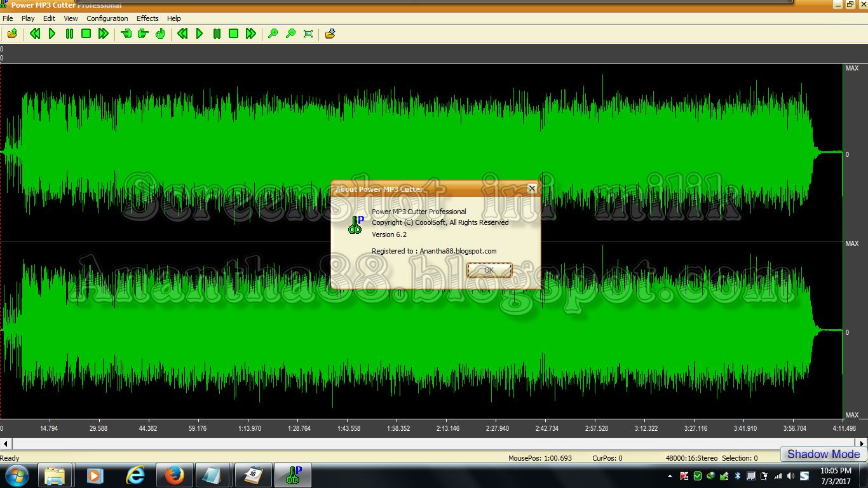Click the "Version 6.2" text
Image resolution: width=868 pixels, height=488 pixels.
pos(389,234)
